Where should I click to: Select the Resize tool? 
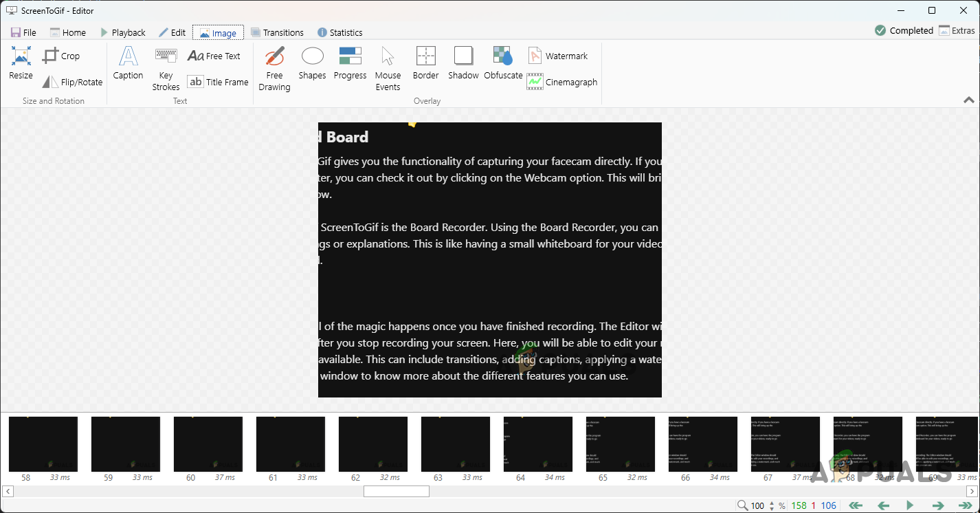coord(21,63)
